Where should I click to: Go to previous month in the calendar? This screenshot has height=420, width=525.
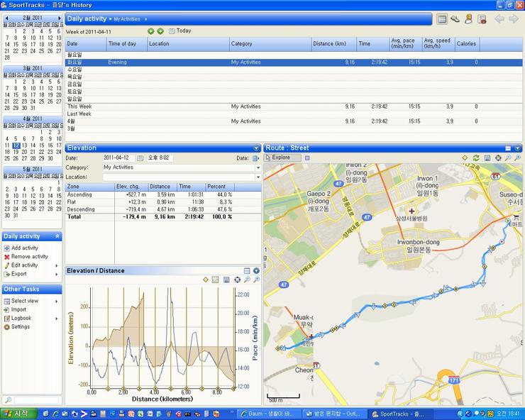(6, 18)
